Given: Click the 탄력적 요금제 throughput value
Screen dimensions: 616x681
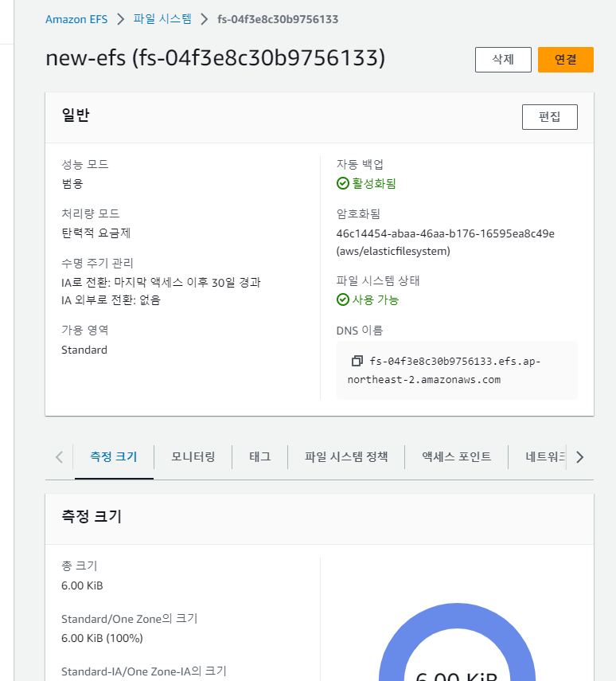Looking at the screenshot, I should (96, 233).
